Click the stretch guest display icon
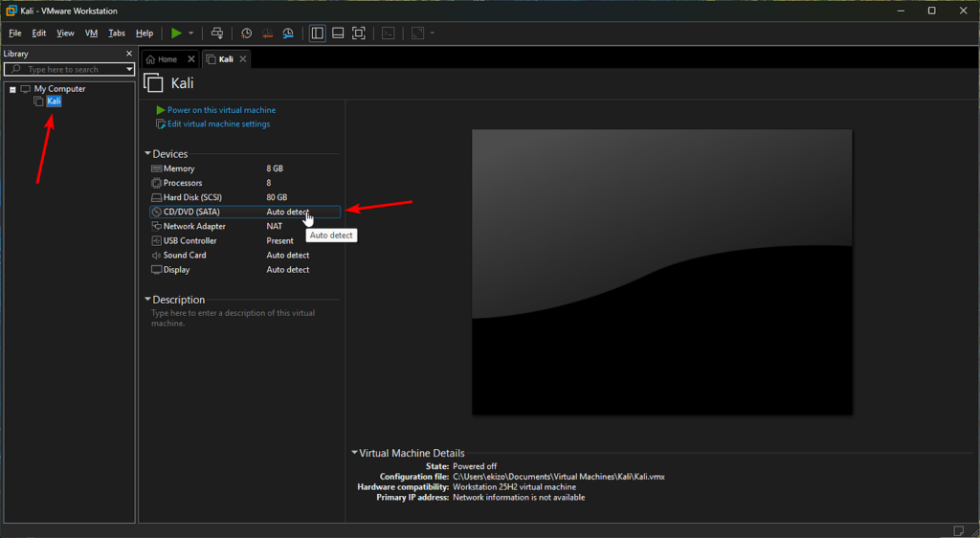The image size is (980, 538). tap(418, 34)
